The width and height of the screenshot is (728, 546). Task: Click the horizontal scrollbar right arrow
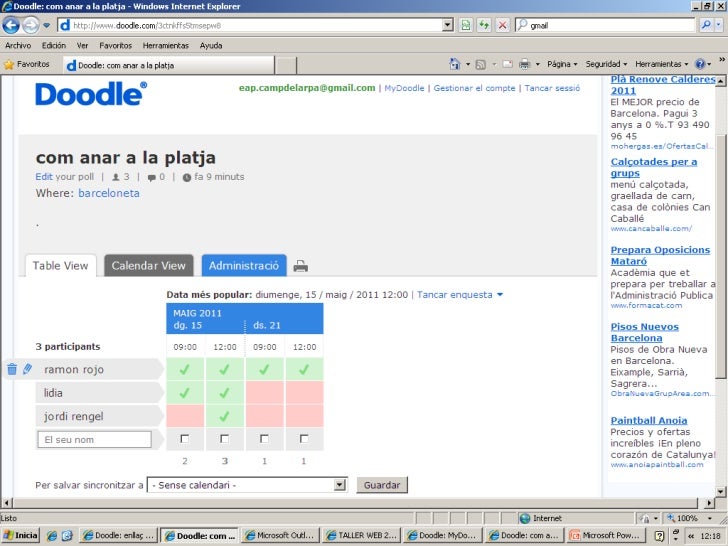(709, 503)
